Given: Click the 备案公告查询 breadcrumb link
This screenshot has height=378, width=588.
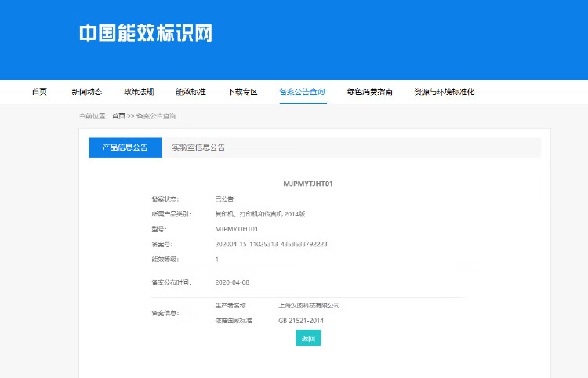Looking at the screenshot, I should pyautogui.click(x=156, y=116).
